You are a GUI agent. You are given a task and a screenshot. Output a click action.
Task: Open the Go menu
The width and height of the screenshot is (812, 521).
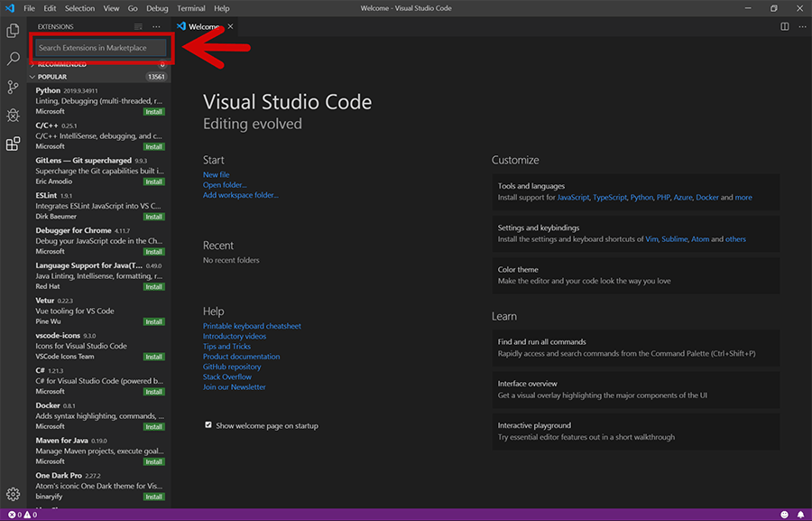[x=134, y=8]
